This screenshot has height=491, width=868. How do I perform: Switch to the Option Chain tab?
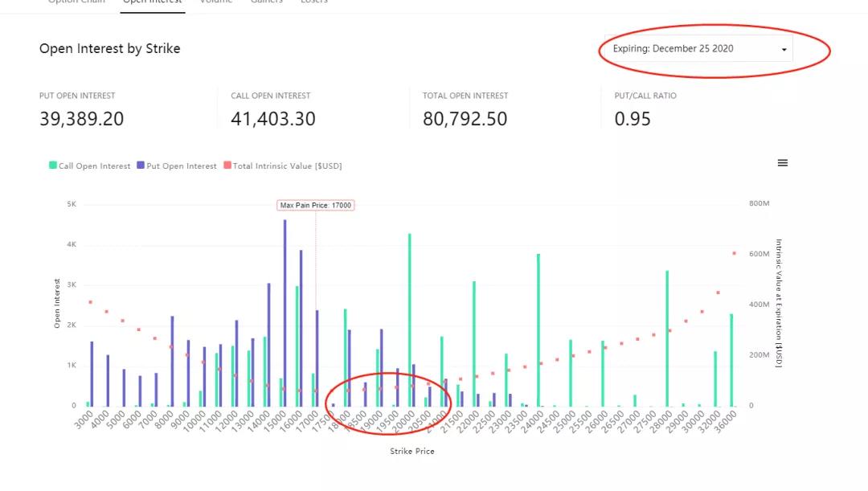(76, 2)
